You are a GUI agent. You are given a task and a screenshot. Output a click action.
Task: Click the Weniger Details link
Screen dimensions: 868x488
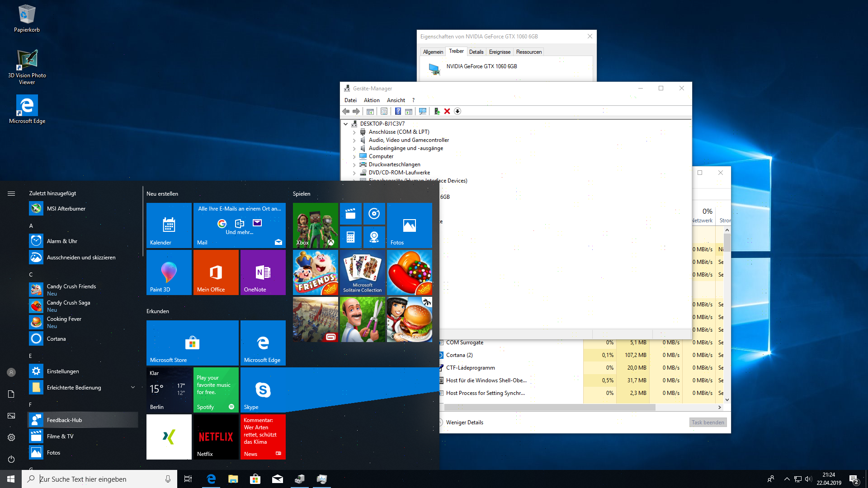464,422
